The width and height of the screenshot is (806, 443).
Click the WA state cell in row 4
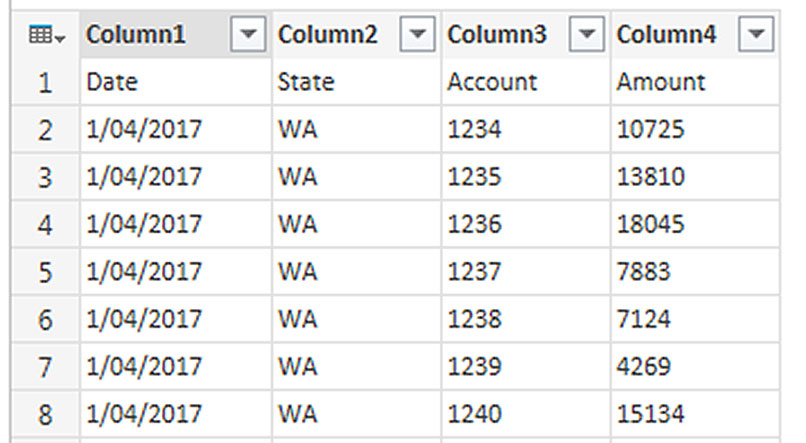(356, 225)
